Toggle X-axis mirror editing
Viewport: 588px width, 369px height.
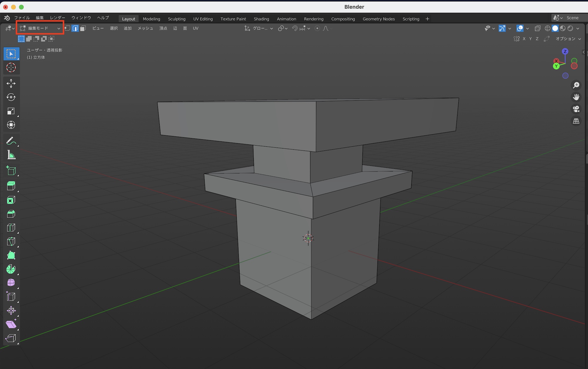click(x=524, y=39)
